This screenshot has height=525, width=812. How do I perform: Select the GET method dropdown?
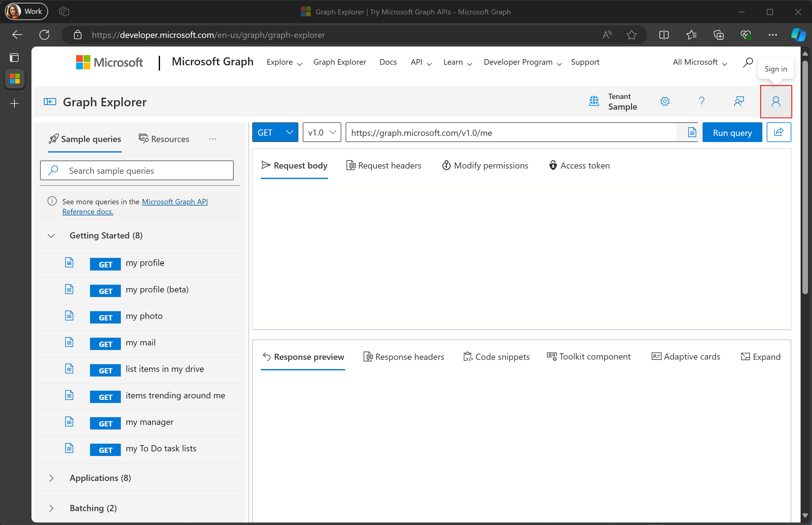[x=274, y=132]
